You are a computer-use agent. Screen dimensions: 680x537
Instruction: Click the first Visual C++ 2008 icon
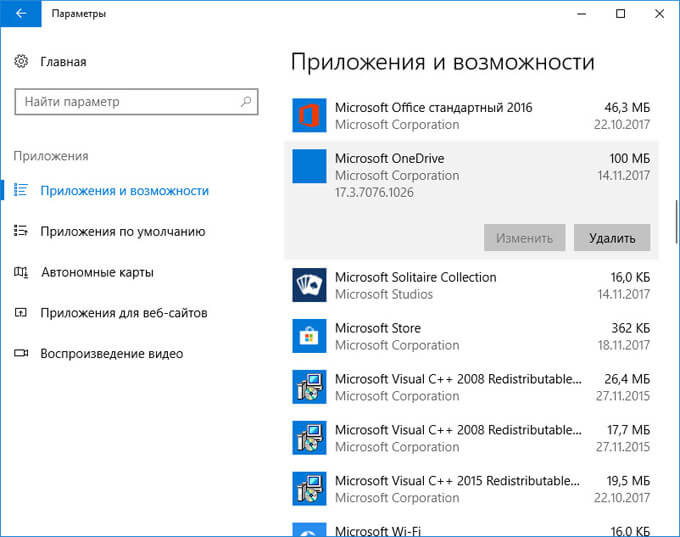(309, 388)
